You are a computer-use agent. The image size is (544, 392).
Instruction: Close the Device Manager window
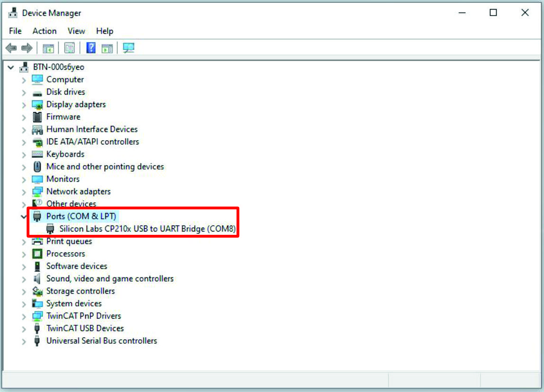(525, 13)
